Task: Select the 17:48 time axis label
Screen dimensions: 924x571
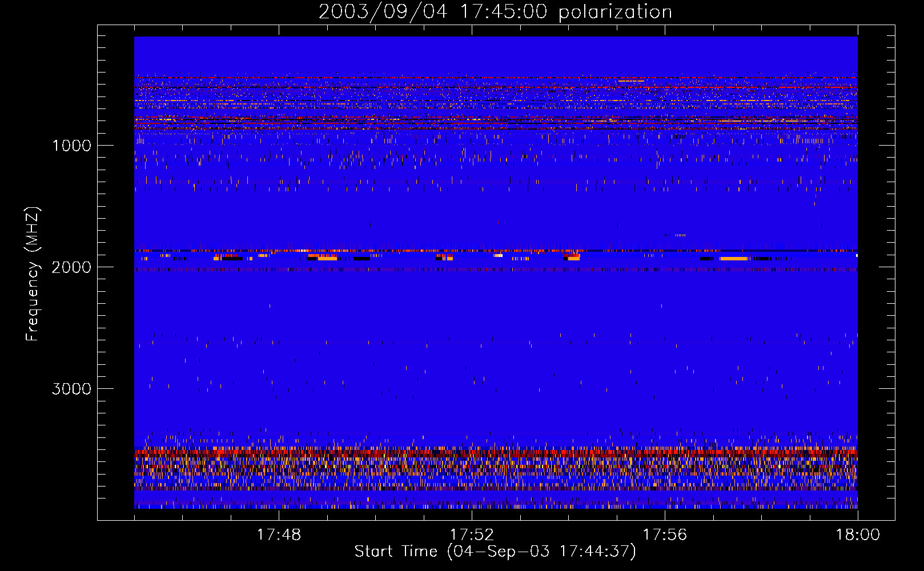Action: (279, 535)
